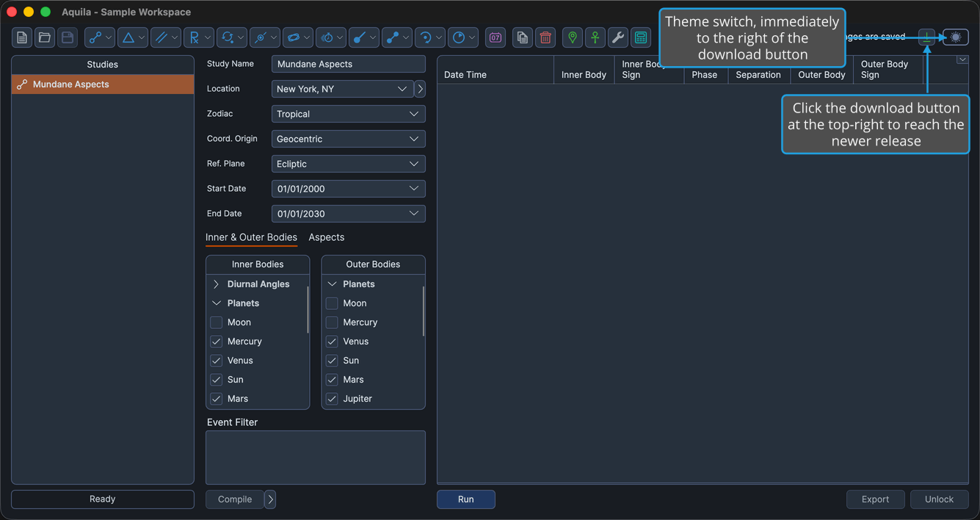Image resolution: width=980 pixels, height=520 pixels.
Task: Click the Inner Bodies list scrollbar
Action: 308,310
